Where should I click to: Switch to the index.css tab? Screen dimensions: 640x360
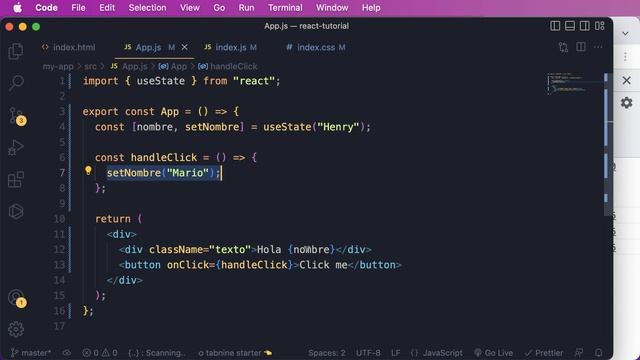point(316,47)
